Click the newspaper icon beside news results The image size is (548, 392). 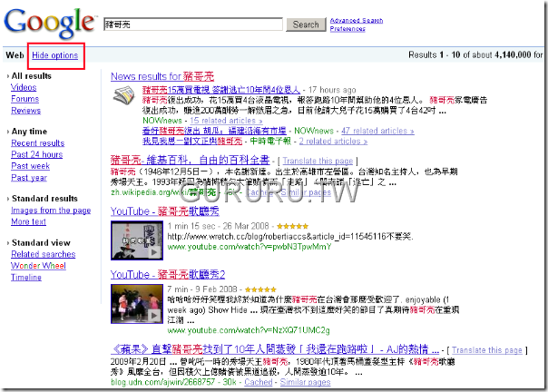[124, 95]
